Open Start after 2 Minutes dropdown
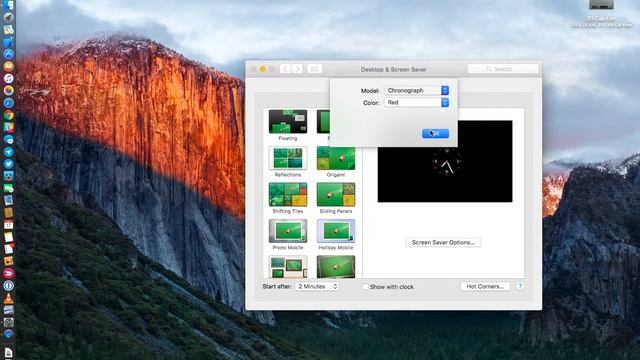640x360 pixels. click(317, 287)
